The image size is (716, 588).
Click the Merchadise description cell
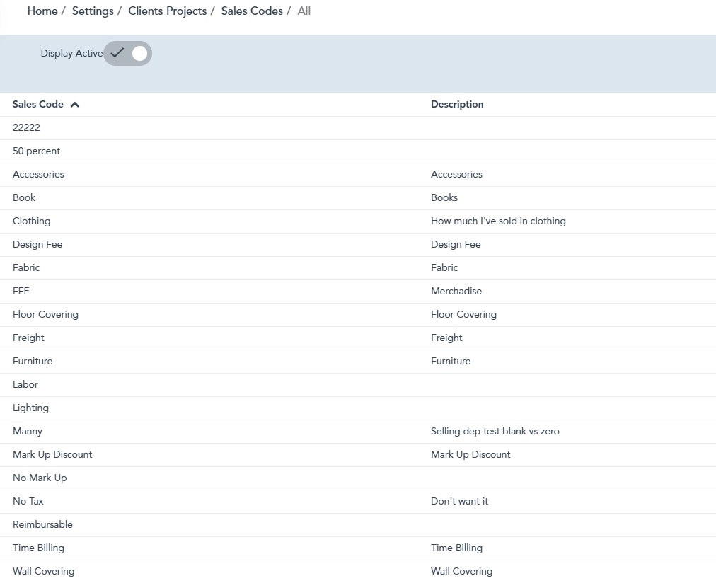click(x=456, y=291)
